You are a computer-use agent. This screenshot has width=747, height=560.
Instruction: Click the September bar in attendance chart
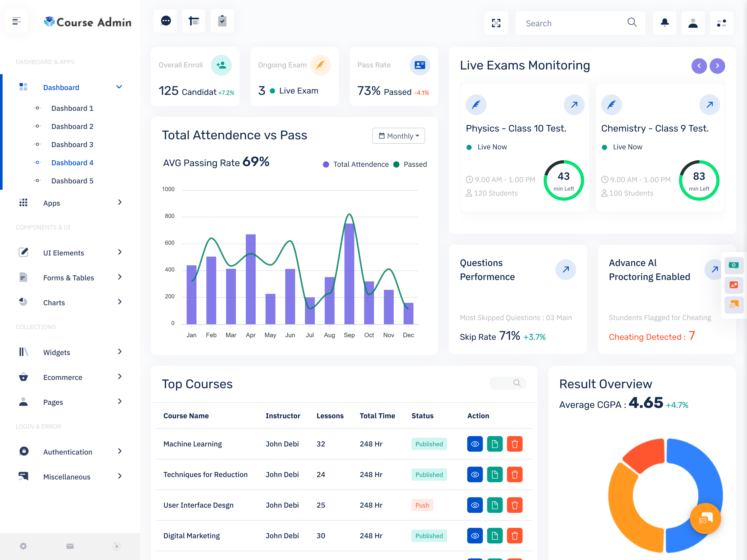(349, 273)
